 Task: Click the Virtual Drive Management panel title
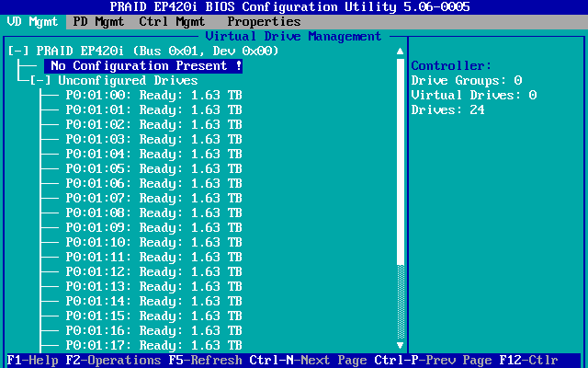294,37
